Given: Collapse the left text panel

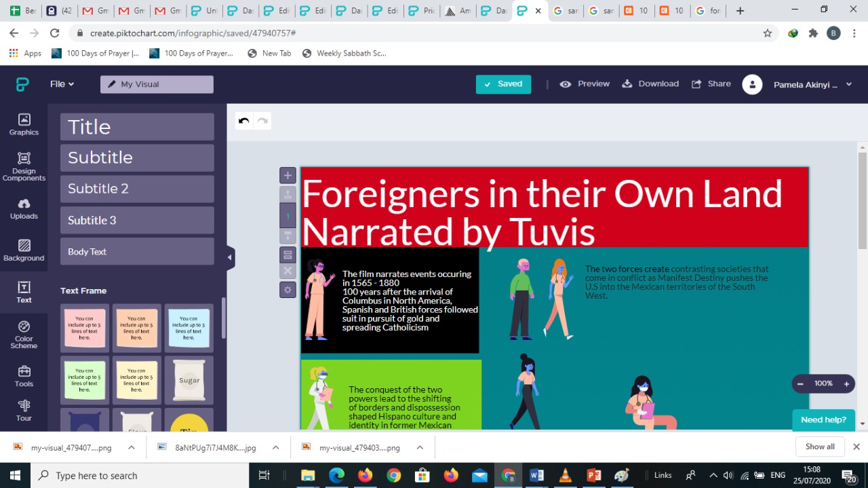Looking at the screenshot, I should 229,257.
